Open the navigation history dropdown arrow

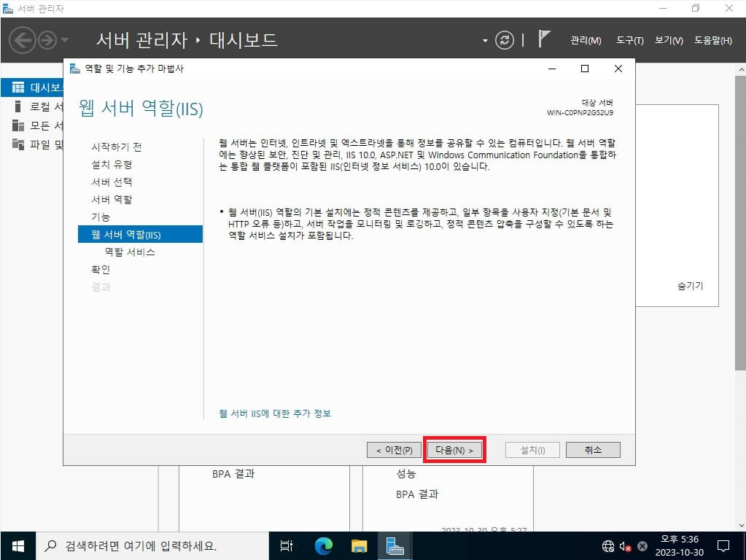(x=65, y=40)
